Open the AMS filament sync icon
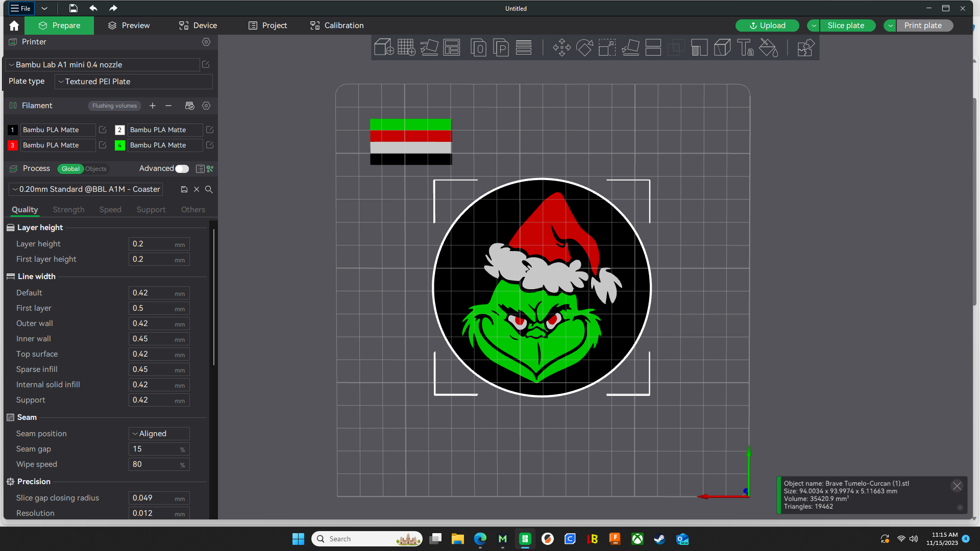 [190, 106]
